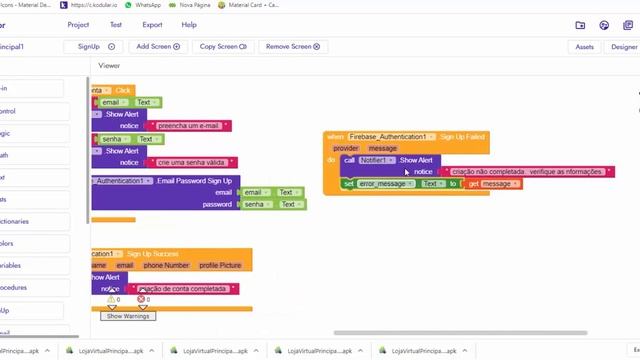Open the senha dropdown in password parameter
The image size is (640, 360).
coord(269,204)
